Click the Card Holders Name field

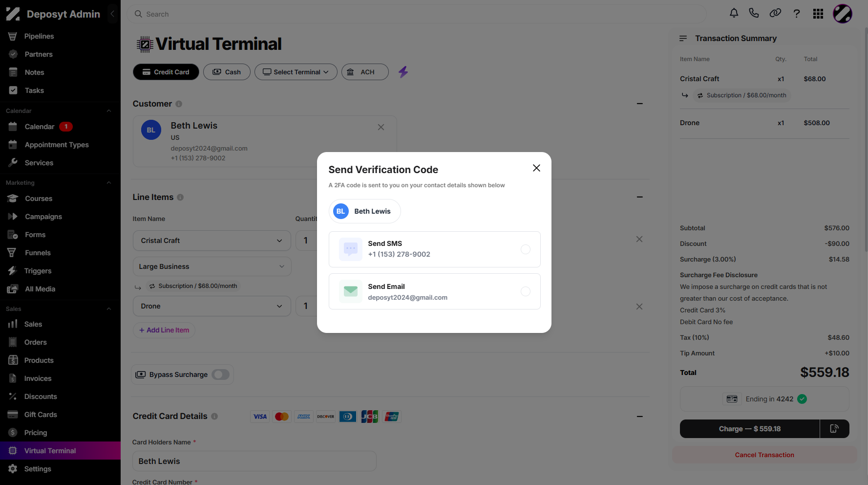254,461
